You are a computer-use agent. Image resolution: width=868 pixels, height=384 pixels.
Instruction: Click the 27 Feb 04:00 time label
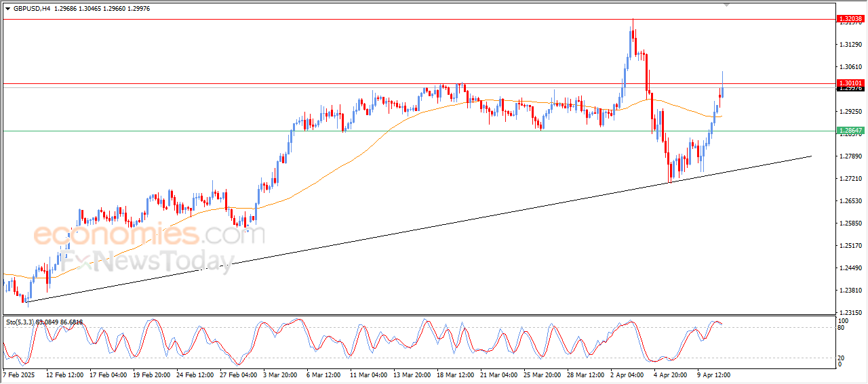(x=238, y=375)
